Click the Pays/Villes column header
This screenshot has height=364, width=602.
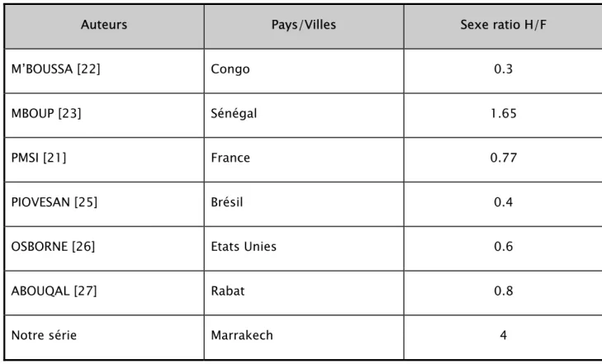pos(304,26)
